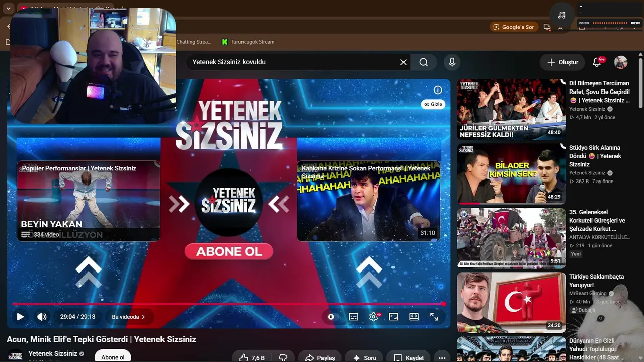Image resolution: width=644 pixels, height=362 pixels.
Task: Click the Soru ask button
Action: point(364,358)
